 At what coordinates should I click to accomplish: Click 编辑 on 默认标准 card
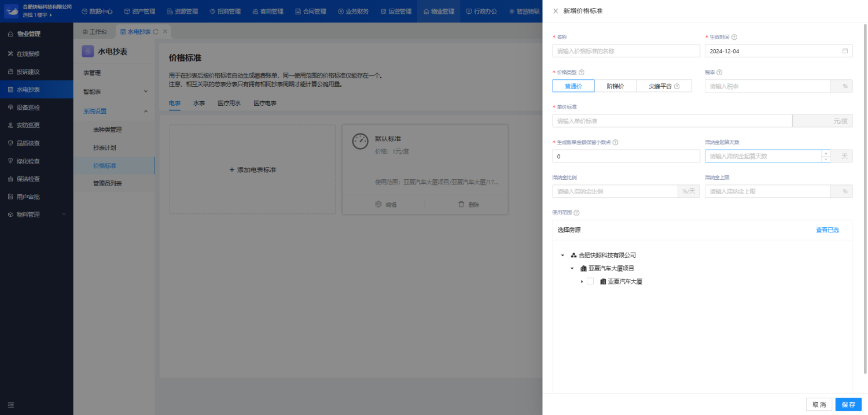coord(386,205)
